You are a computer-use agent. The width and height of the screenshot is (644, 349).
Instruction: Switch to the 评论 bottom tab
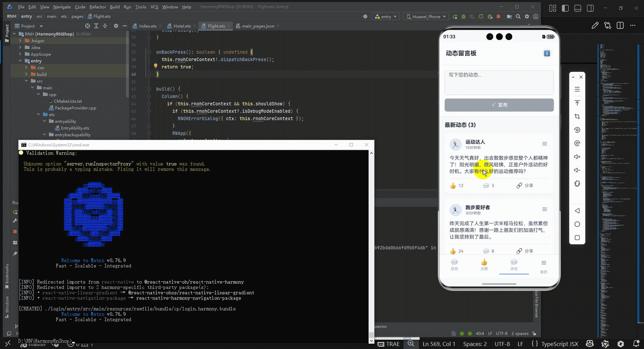coord(514,265)
